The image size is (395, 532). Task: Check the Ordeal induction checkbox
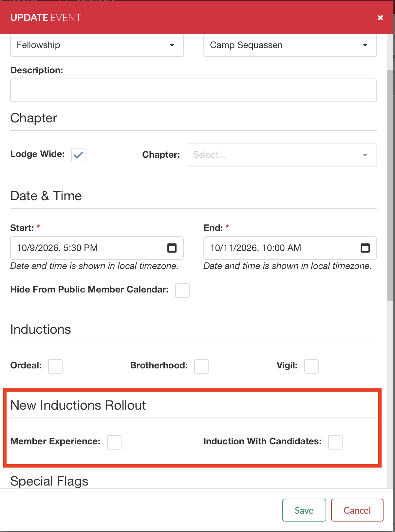55,366
